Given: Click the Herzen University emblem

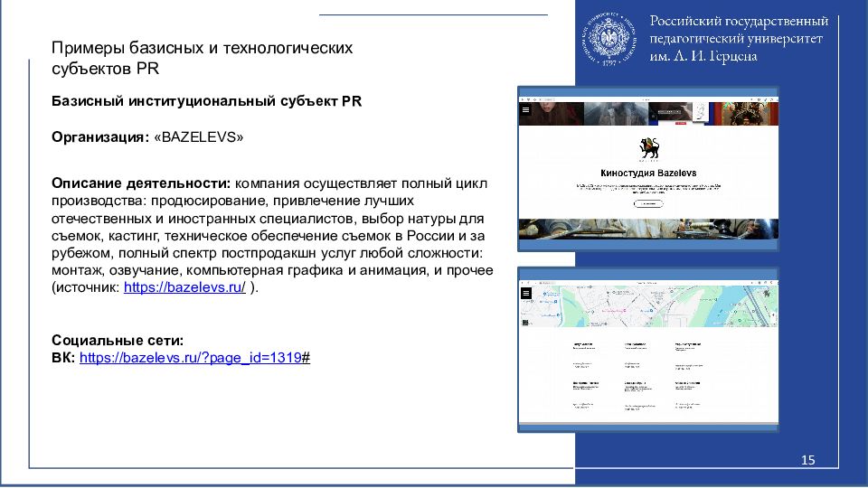Looking at the screenshot, I should 609,38.
